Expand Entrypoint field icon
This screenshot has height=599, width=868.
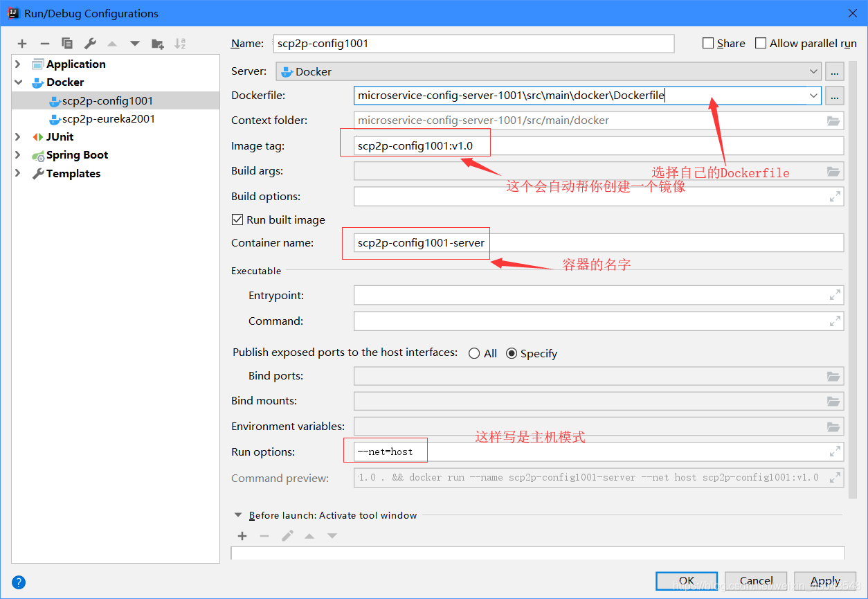pos(835,296)
